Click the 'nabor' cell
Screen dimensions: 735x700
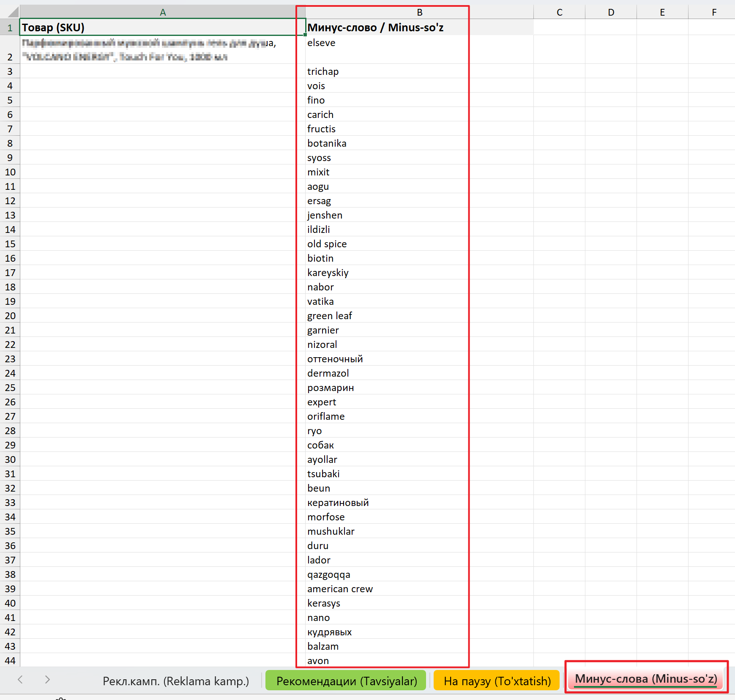(419, 287)
